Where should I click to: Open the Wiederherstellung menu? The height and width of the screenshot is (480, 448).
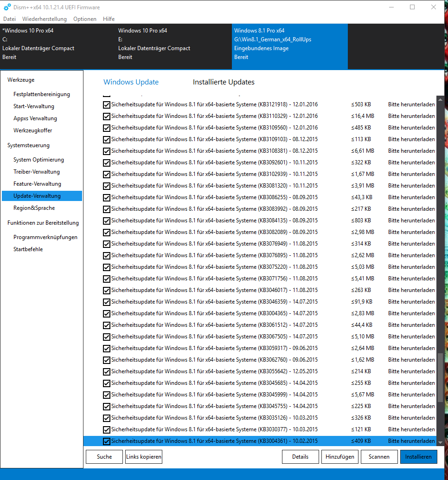pos(45,19)
